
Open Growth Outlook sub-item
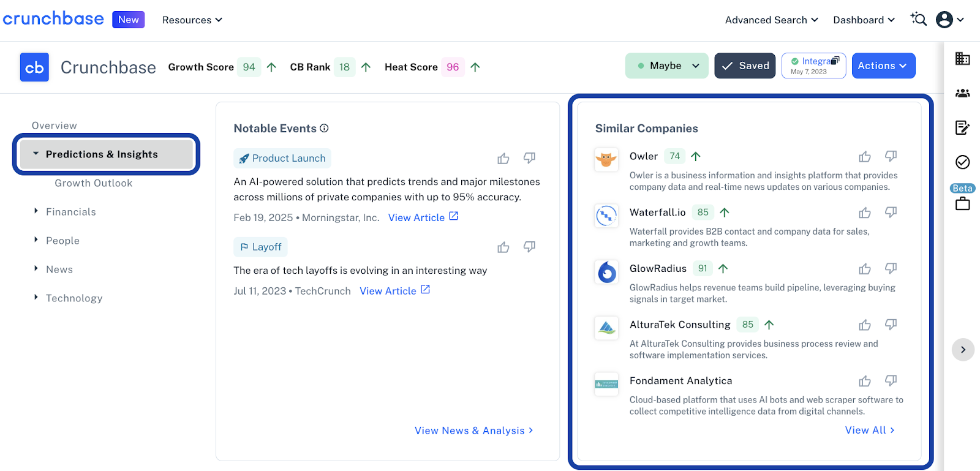coord(93,183)
